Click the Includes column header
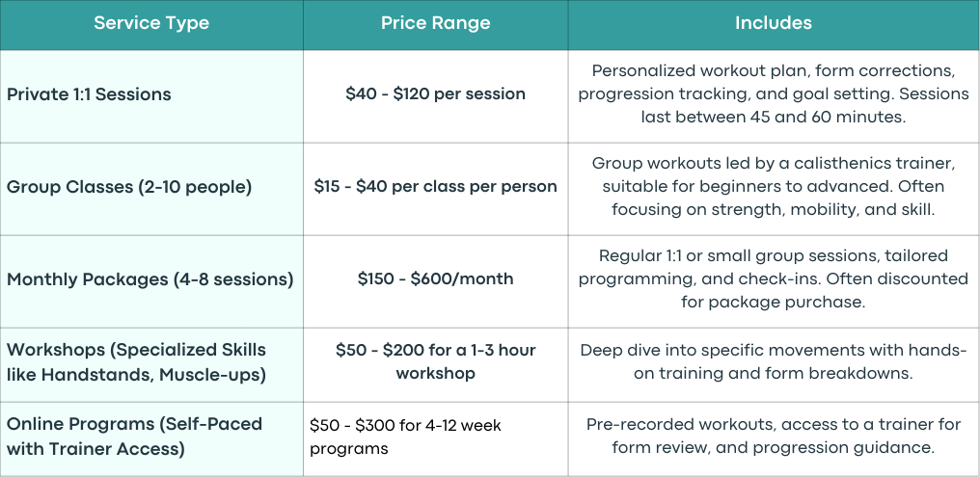The width and height of the screenshot is (980, 477). coord(774,24)
